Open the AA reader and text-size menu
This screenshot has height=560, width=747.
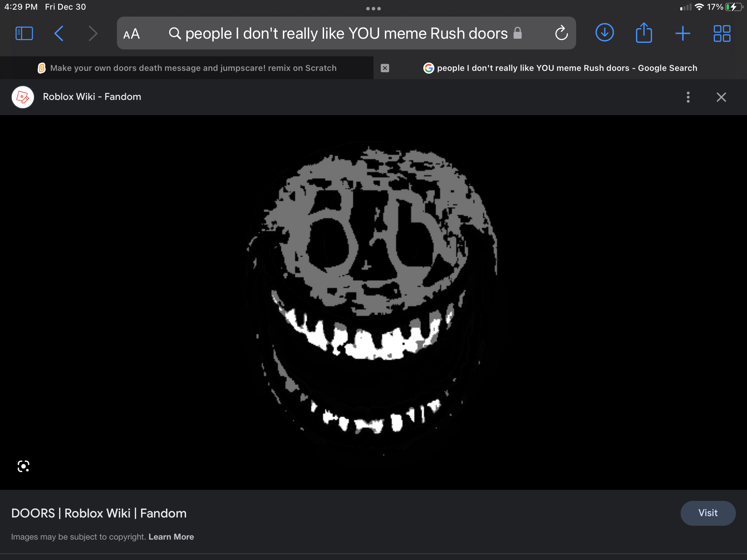(x=131, y=34)
